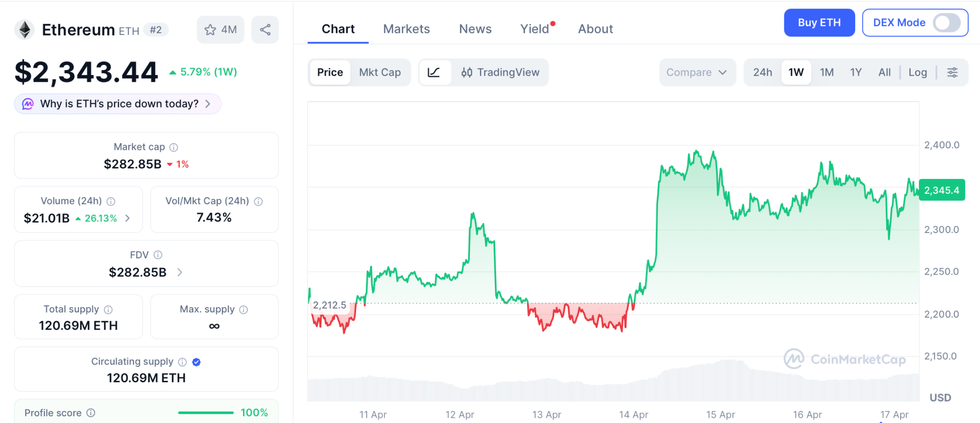Switch to the Markets tab
This screenshot has height=423, width=980.
pos(406,29)
